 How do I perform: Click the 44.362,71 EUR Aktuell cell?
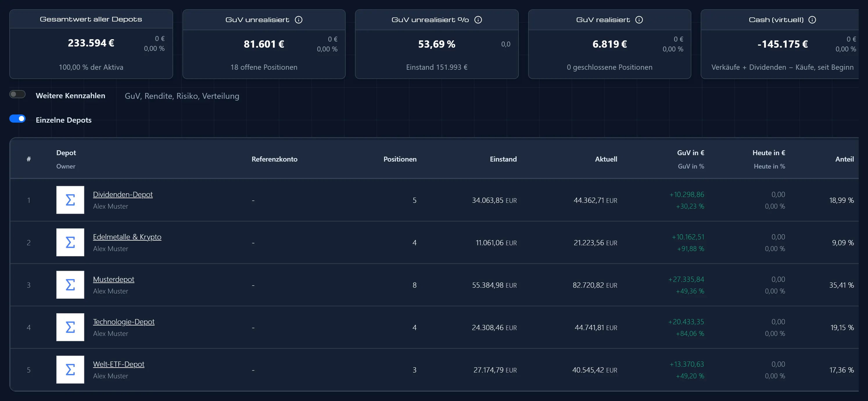(x=596, y=201)
